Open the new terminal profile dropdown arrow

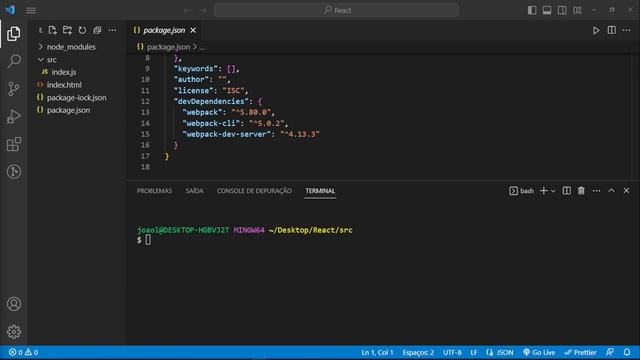[x=553, y=191]
